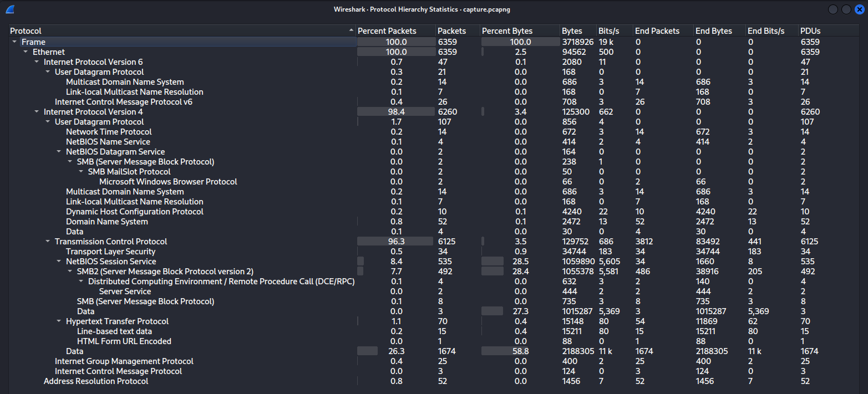Sort by Percent Packets column header

395,31
